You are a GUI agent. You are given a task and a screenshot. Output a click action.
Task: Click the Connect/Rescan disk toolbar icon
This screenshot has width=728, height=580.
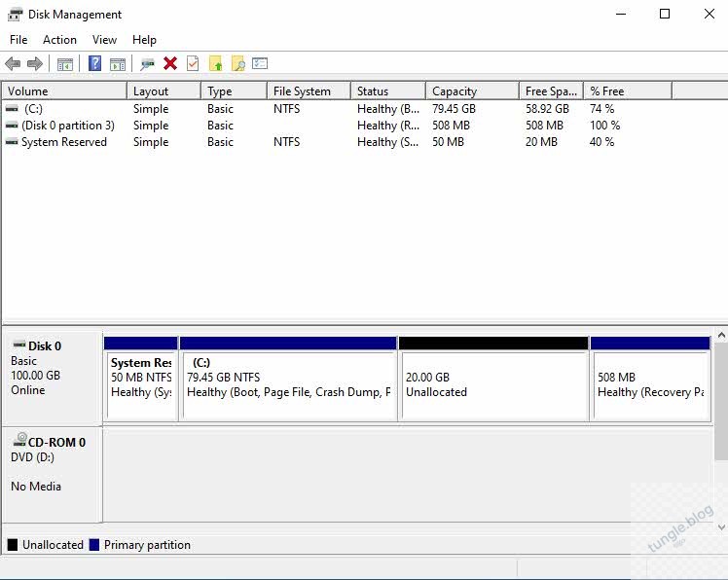[x=147, y=63]
